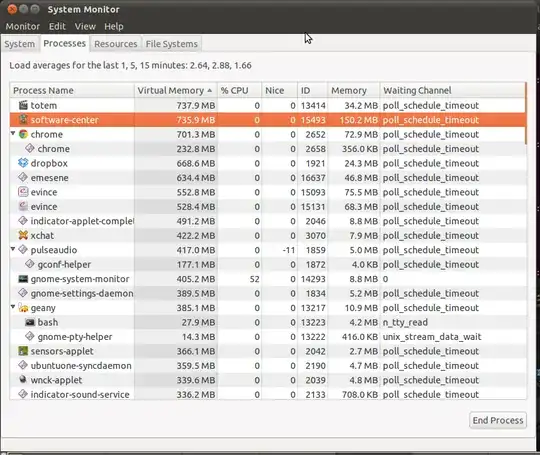The image size is (540, 455).
Task: Sort by Virtual Memory column header
Action: [x=176, y=90]
